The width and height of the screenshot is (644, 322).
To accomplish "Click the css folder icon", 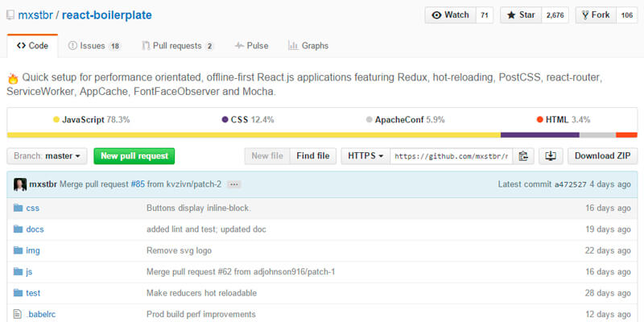I will point(19,208).
